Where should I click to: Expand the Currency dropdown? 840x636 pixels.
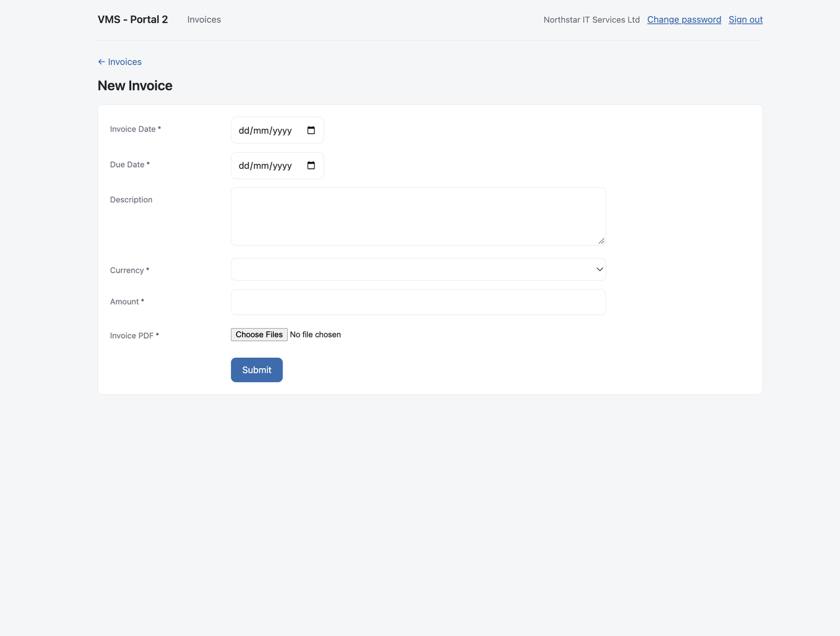(x=418, y=270)
